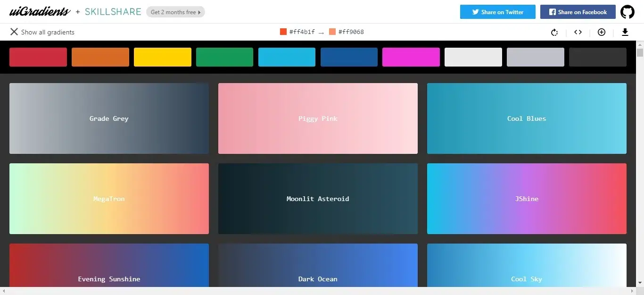Filter gradients by the yellow swatch
Image resolution: width=644 pixels, height=295 pixels.
tap(163, 57)
